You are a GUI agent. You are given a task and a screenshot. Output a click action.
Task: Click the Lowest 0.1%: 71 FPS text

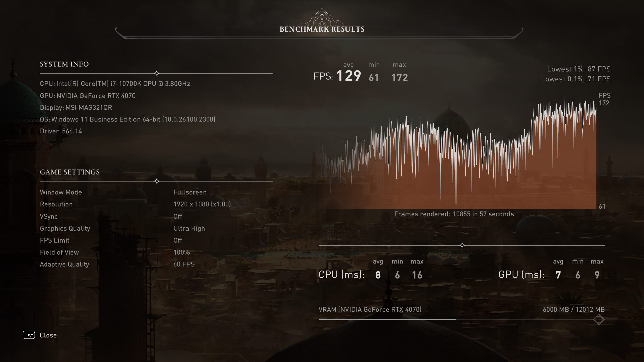(x=576, y=79)
